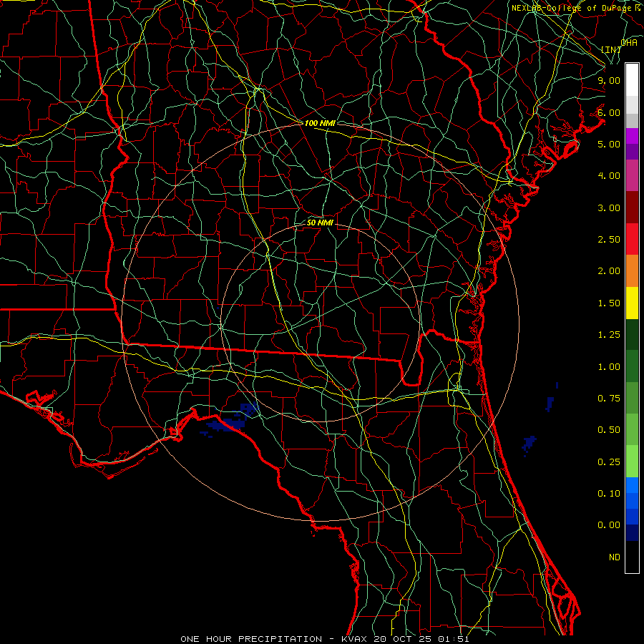Click the 1.25 legend value
Viewport: 644px width, 644px height.
609,335
